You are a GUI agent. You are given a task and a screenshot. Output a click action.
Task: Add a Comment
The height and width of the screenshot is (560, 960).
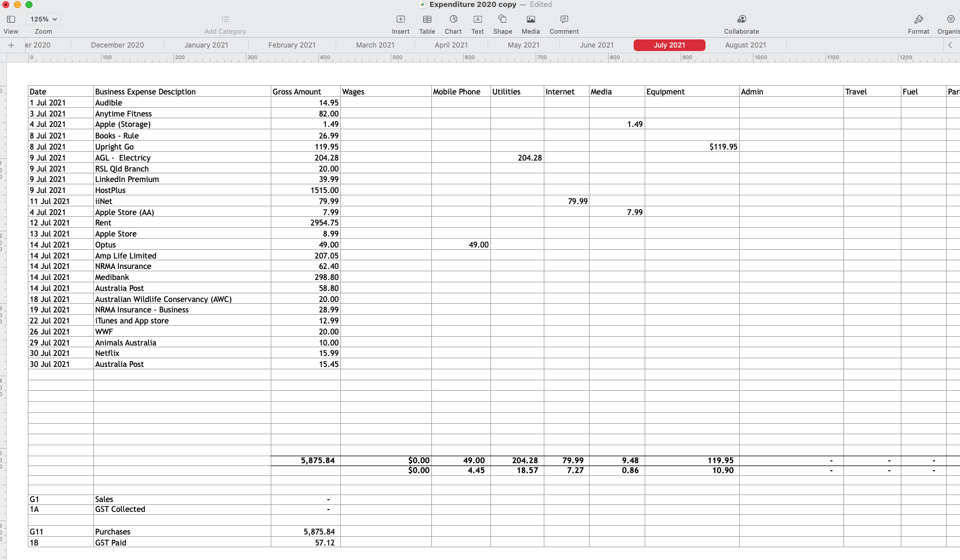pos(564,19)
